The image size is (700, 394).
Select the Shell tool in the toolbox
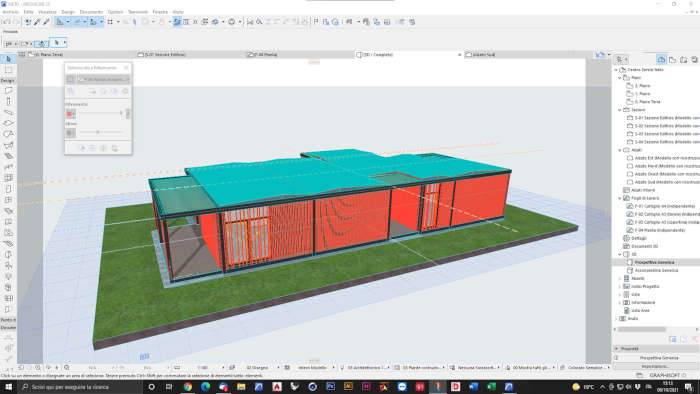(x=8, y=145)
